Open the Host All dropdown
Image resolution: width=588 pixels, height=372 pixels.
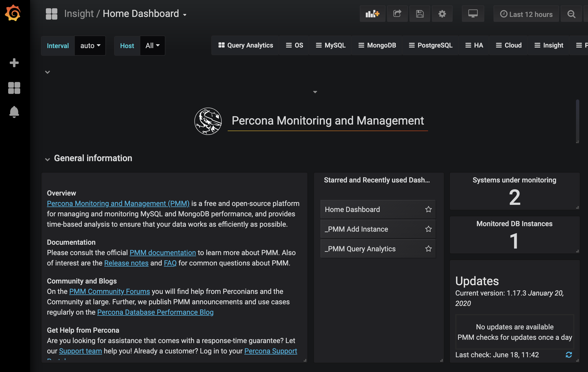click(152, 46)
